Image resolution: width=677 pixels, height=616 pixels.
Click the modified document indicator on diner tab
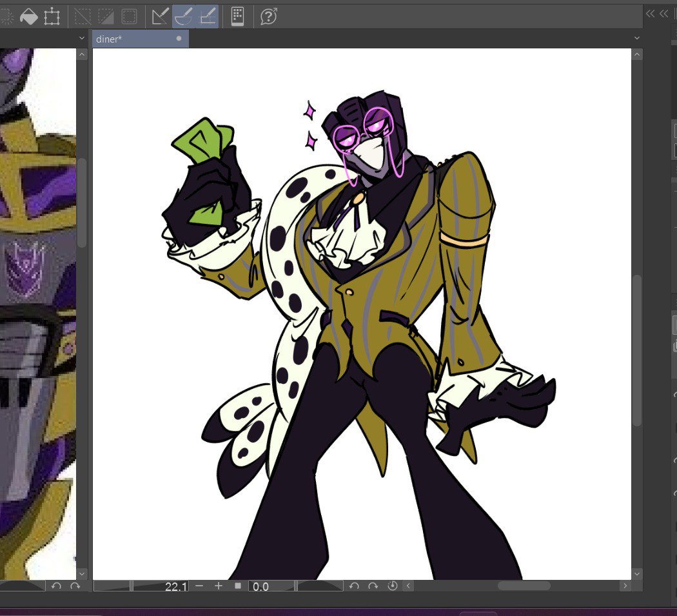click(x=178, y=38)
